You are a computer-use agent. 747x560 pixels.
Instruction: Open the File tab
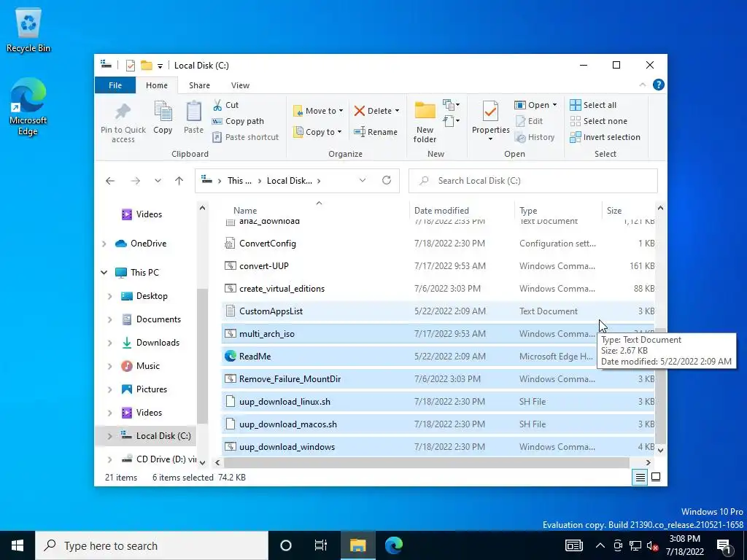115,85
